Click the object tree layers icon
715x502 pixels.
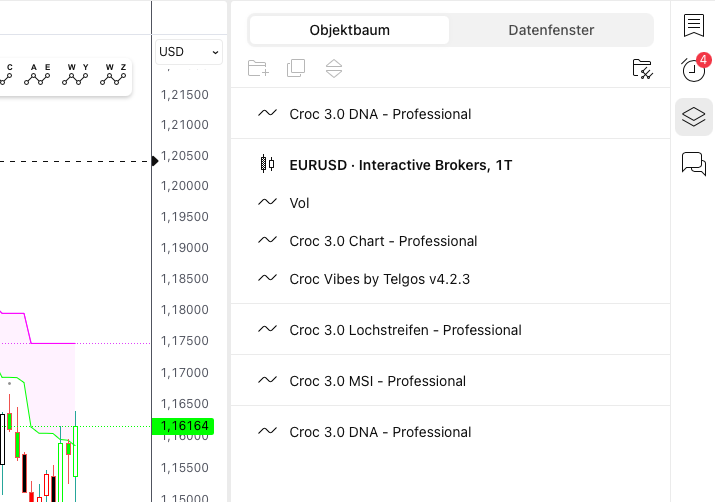pyautogui.click(x=693, y=117)
